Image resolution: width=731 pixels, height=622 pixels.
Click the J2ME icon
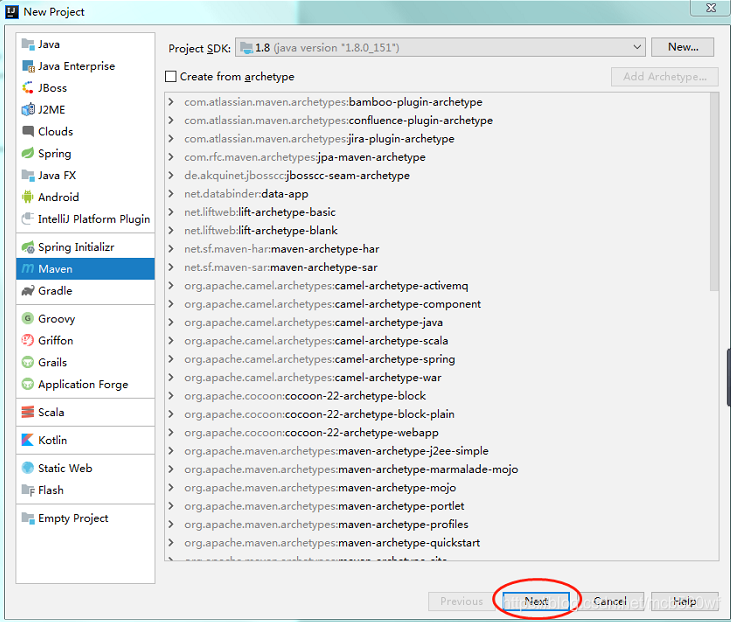(28, 110)
